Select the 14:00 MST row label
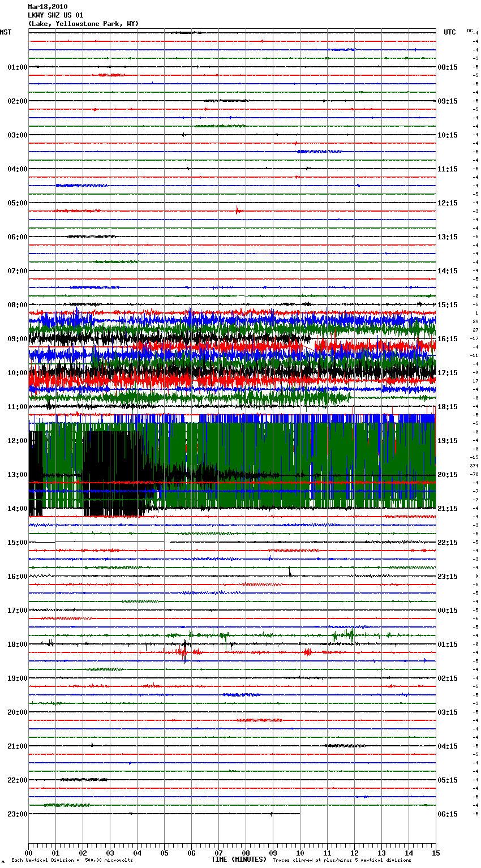Image resolution: width=481 pixels, height=868 pixels. 18,509
